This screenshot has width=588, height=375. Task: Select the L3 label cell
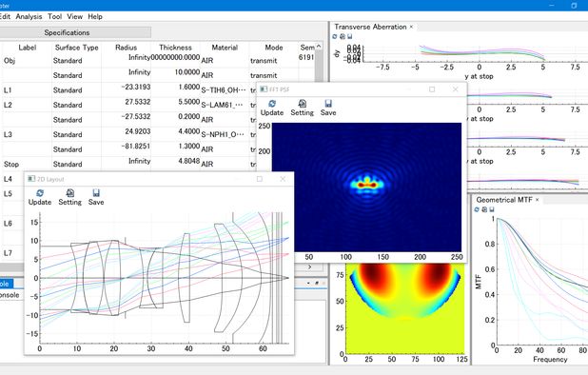(x=27, y=134)
